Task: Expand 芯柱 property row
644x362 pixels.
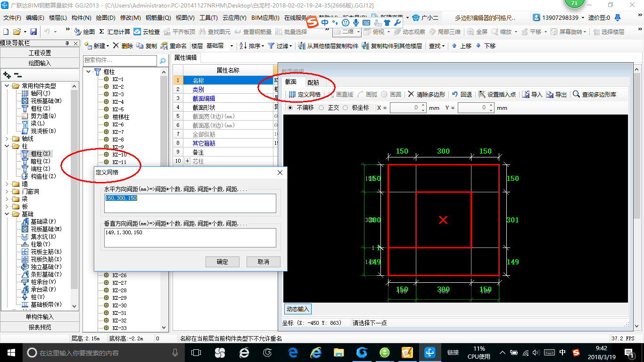Action: tap(187, 161)
